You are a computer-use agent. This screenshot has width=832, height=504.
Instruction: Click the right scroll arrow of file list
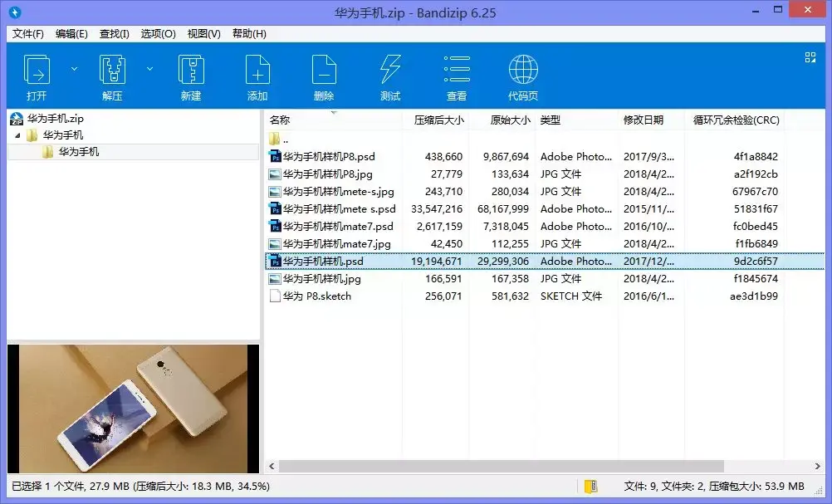click(x=818, y=467)
